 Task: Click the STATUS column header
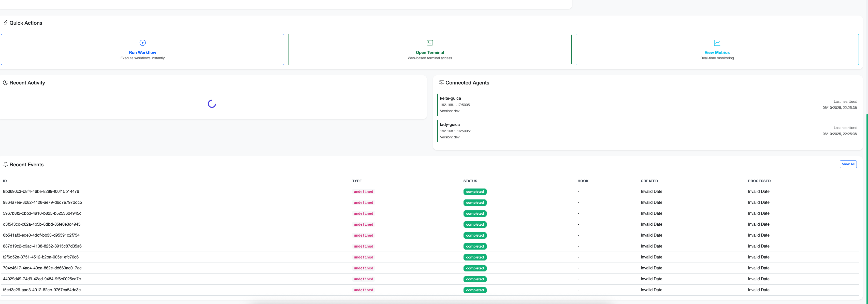(x=470, y=181)
